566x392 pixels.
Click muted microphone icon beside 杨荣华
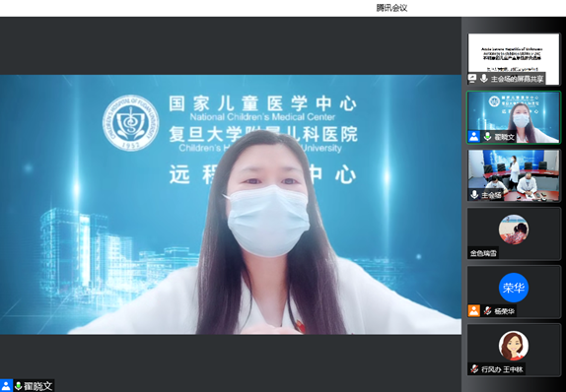pyautogui.click(x=487, y=310)
